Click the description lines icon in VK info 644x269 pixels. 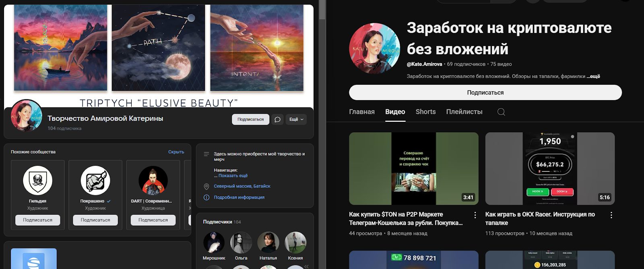(x=206, y=154)
